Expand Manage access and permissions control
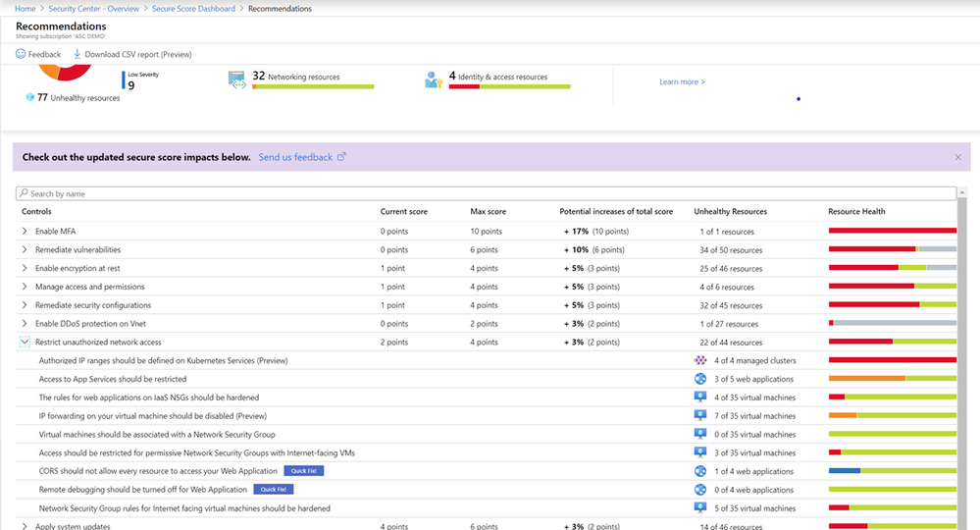The width and height of the screenshot is (980, 530). click(x=25, y=287)
